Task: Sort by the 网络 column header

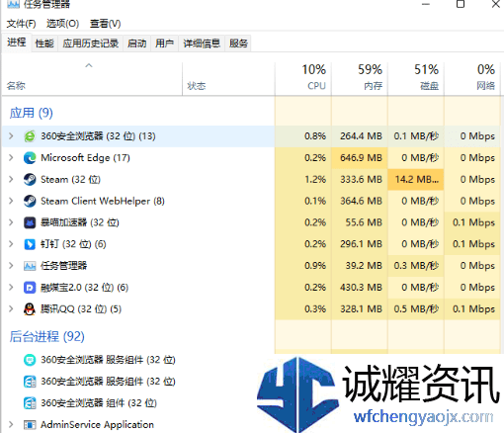Action: coord(472,79)
